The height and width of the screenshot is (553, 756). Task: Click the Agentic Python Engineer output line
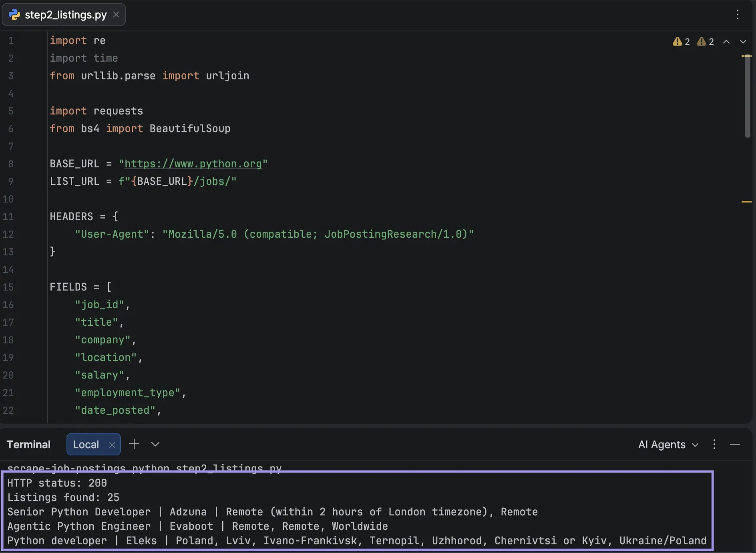click(197, 526)
